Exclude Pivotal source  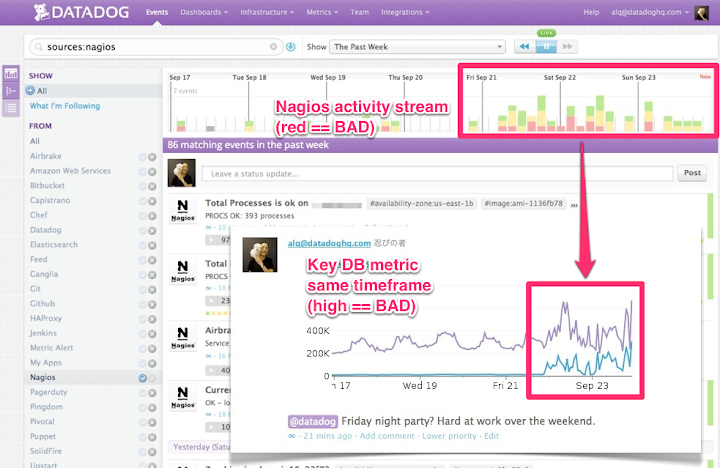pyautogui.click(x=152, y=423)
